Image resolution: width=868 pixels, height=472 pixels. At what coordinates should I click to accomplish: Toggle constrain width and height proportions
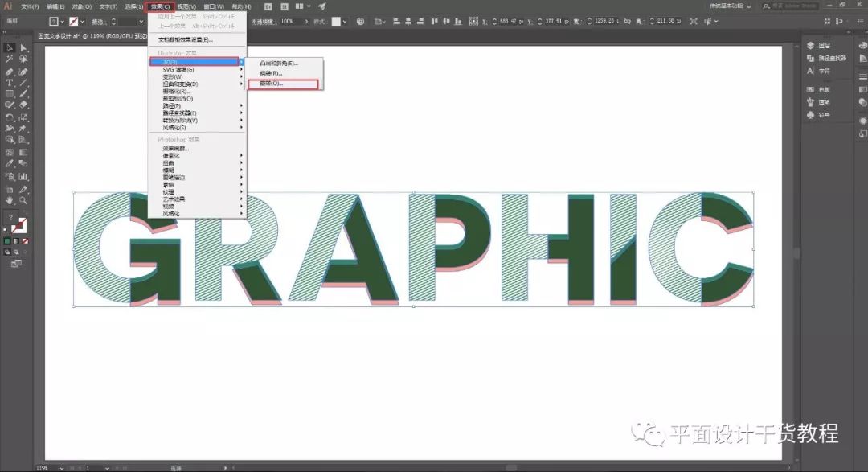point(627,21)
